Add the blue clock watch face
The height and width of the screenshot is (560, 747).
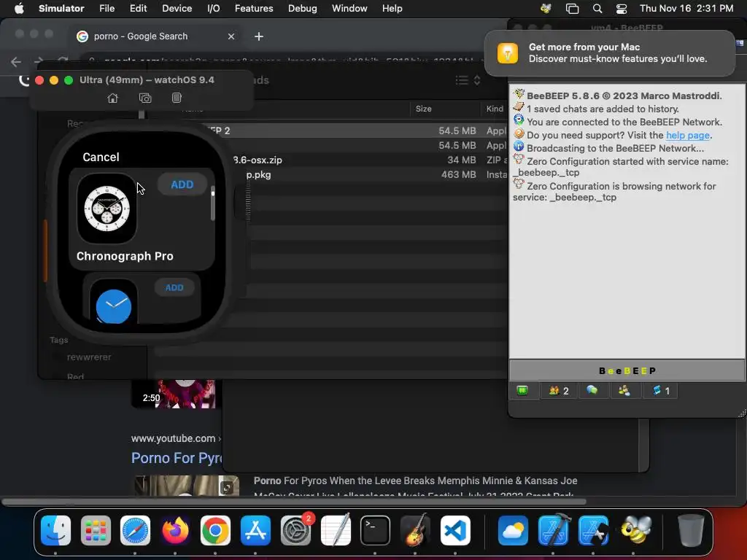[174, 287]
